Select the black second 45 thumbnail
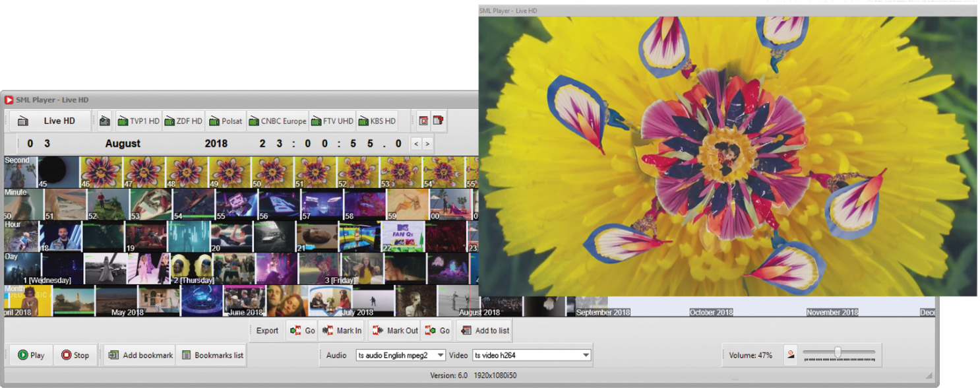Screen dimensions: 980x388 pos(58,172)
